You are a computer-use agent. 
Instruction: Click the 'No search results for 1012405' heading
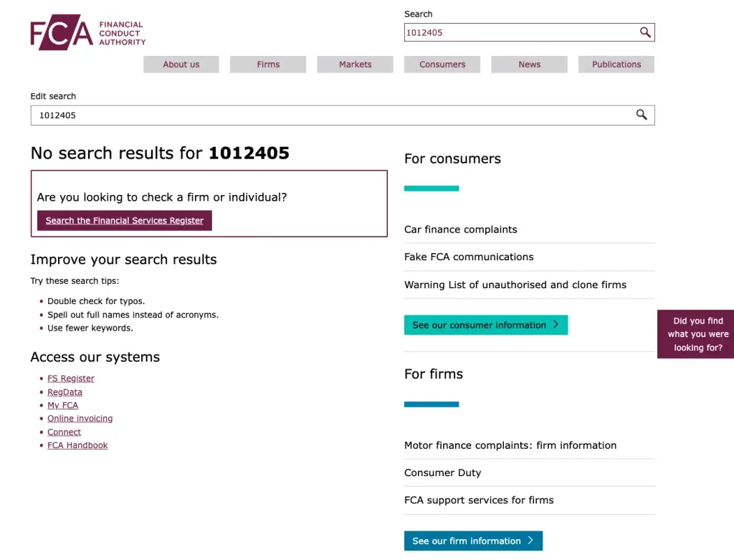[x=160, y=153]
